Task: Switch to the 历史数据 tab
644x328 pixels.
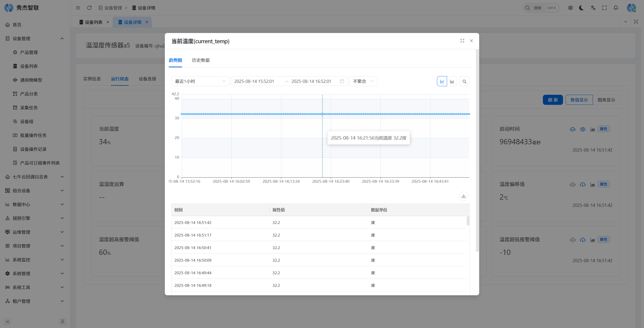Action: 201,60
